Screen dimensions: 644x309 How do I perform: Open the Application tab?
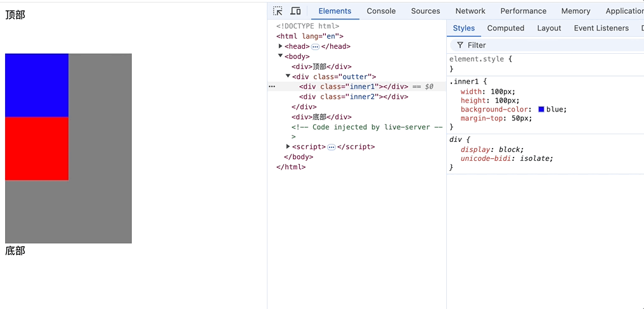click(624, 11)
